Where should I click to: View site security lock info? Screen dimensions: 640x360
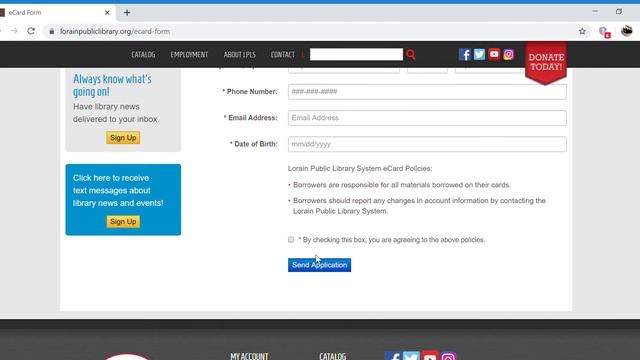pos(51,31)
